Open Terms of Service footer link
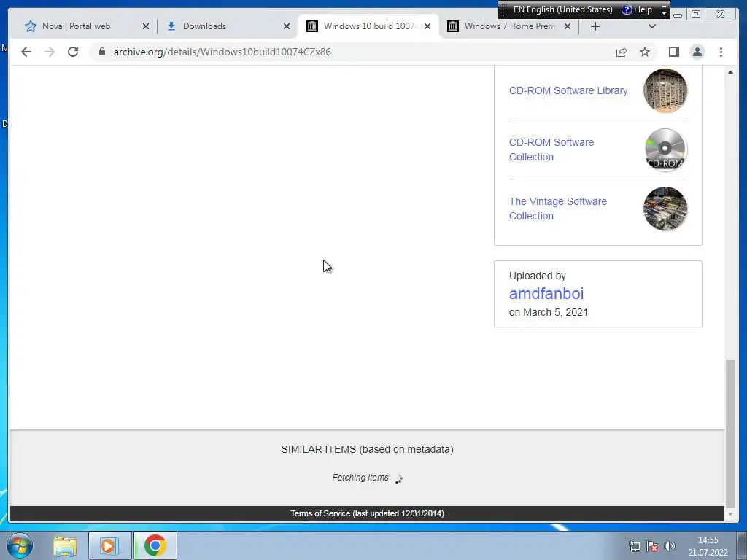Image resolution: width=747 pixels, height=560 pixels. coord(367,513)
